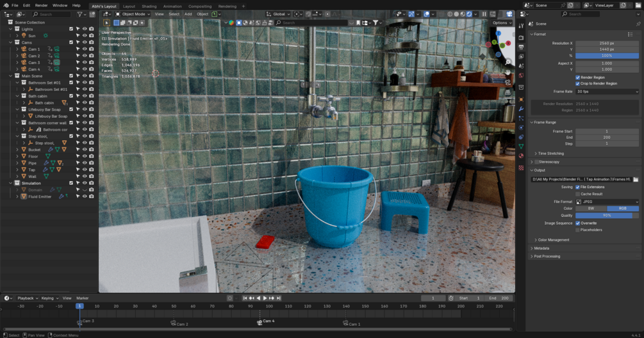Open the Output properties tab icon
The width and height of the screenshot is (644, 338).
[x=521, y=47]
